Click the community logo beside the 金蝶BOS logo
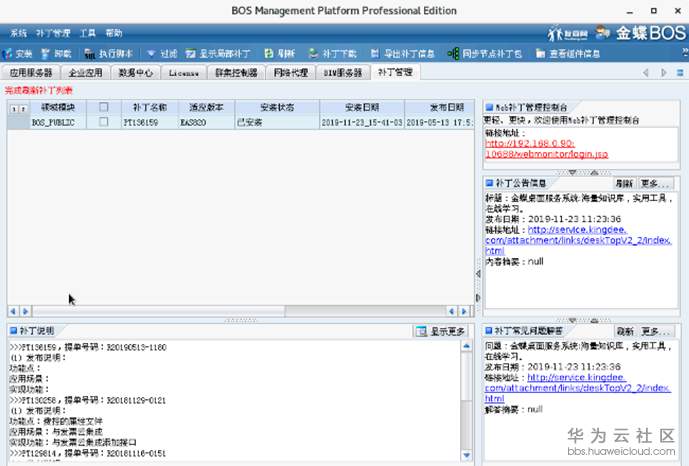Screen dimensions: 689x466 (x=568, y=33)
